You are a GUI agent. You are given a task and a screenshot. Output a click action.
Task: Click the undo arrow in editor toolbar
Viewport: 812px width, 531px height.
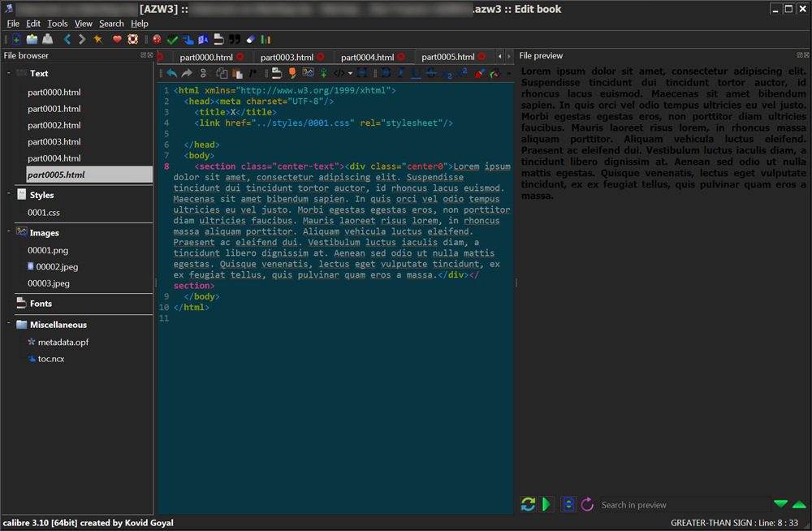coord(171,73)
